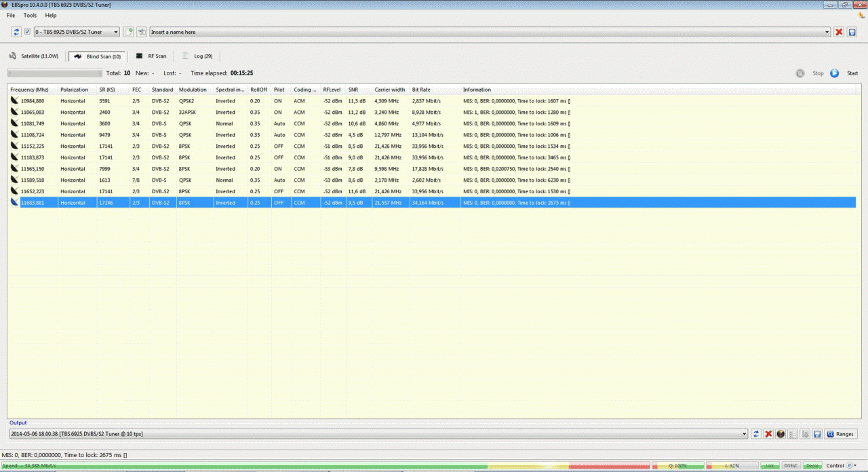The width and height of the screenshot is (868, 472).
Task: Click the DiSEqC status indicator
Action: click(x=791, y=466)
